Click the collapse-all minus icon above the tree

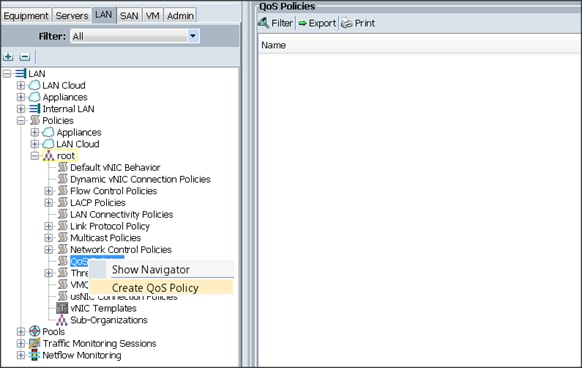[x=24, y=57]
